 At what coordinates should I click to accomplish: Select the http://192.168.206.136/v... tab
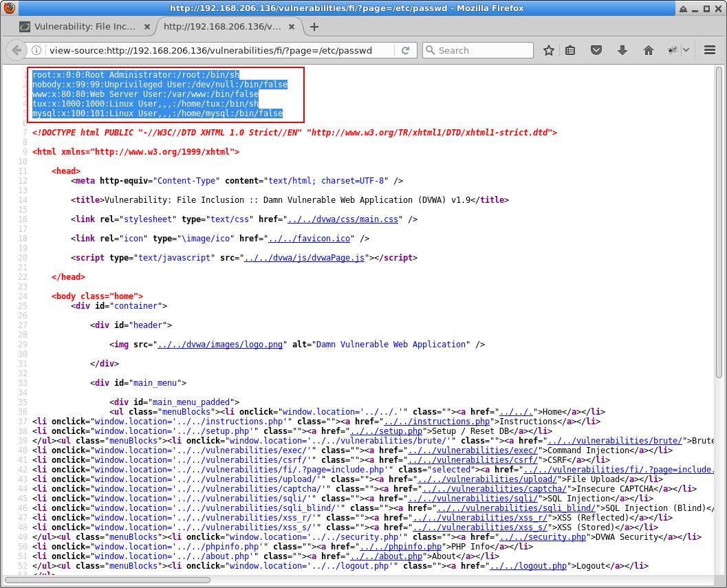pos(222,26)
